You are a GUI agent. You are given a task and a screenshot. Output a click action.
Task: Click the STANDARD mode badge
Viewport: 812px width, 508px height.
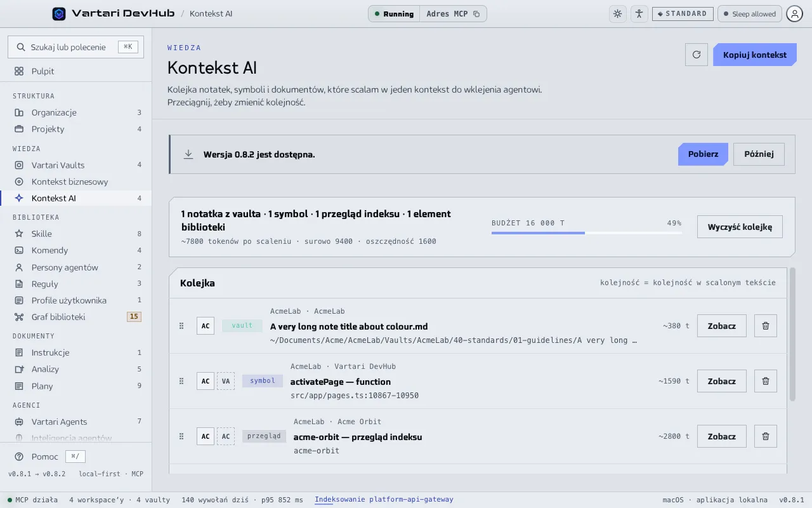point(683,14)
